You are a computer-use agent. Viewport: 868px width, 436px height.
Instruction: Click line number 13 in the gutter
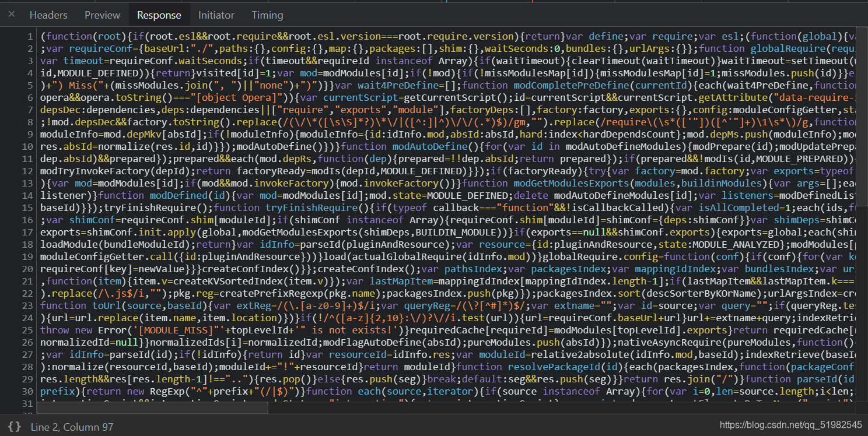pyautogui.click(x=27, y=183)
